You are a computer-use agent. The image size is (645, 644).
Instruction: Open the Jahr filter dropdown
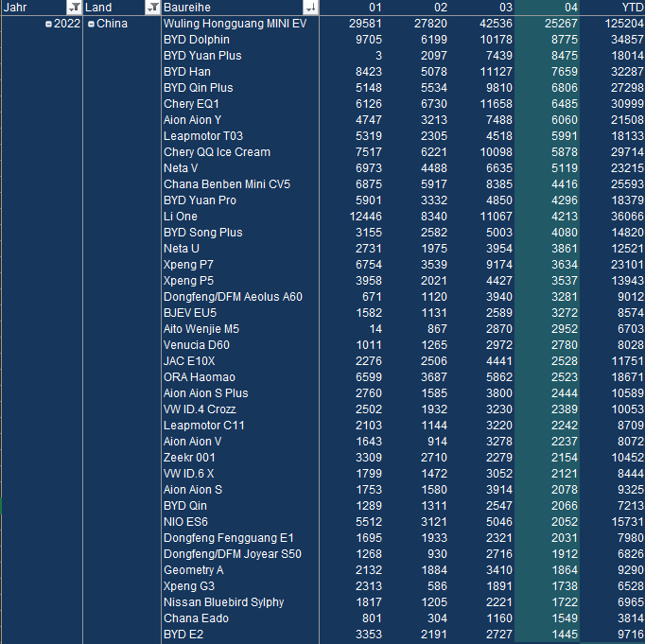75,8
